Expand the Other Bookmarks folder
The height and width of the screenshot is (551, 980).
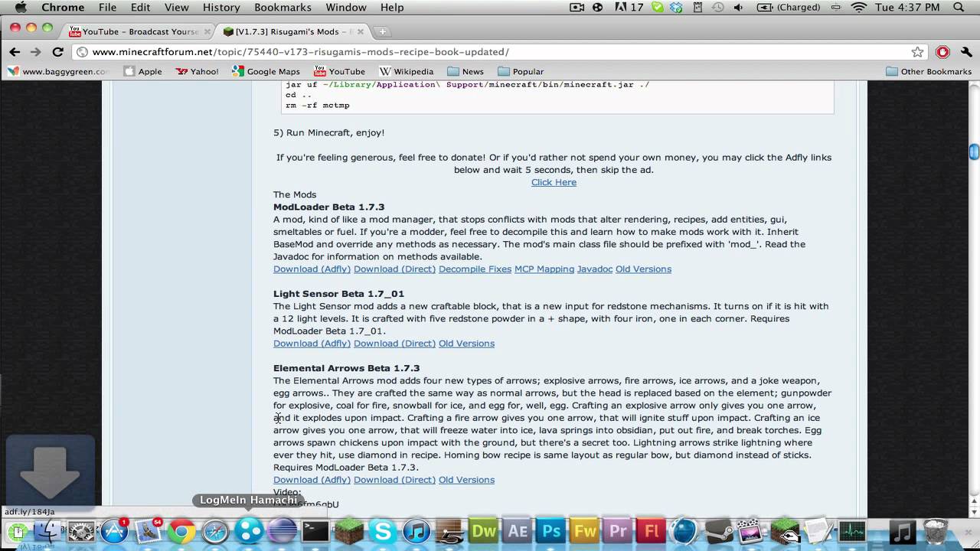(928, 71)
